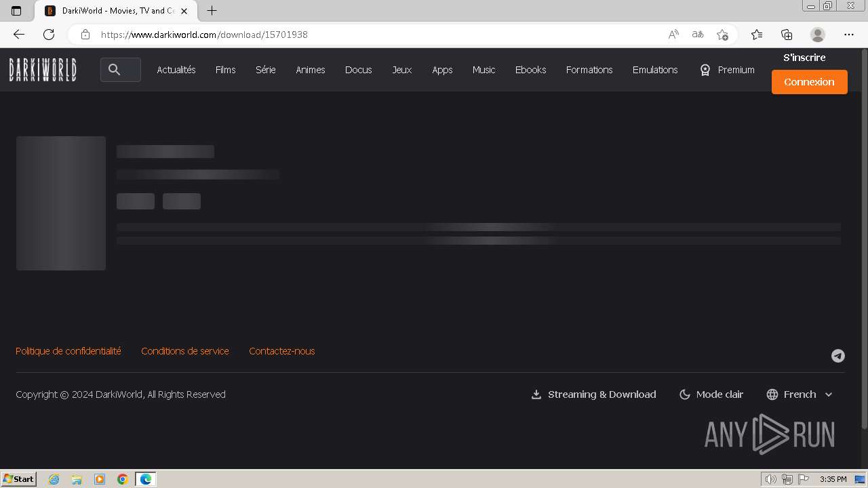Open media player from taskbar
The width and height of the screenshot is (868, 488).
[x=100, y=479]
